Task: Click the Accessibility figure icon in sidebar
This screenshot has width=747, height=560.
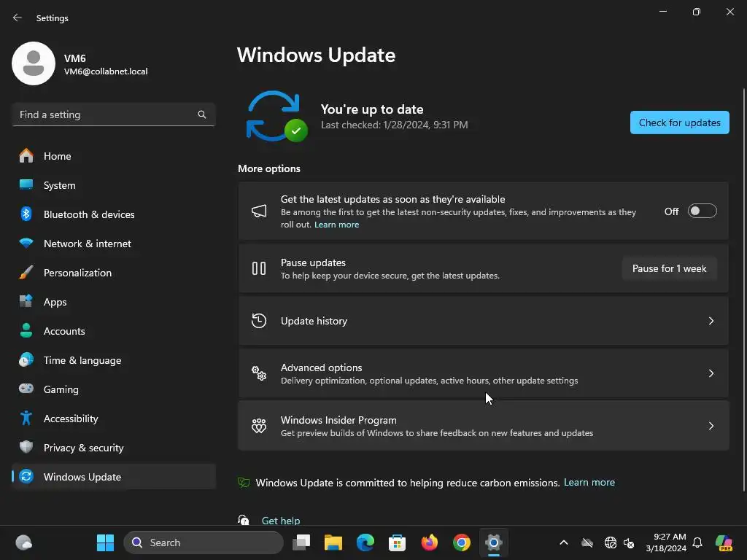Action: click(x=26, y=418)
